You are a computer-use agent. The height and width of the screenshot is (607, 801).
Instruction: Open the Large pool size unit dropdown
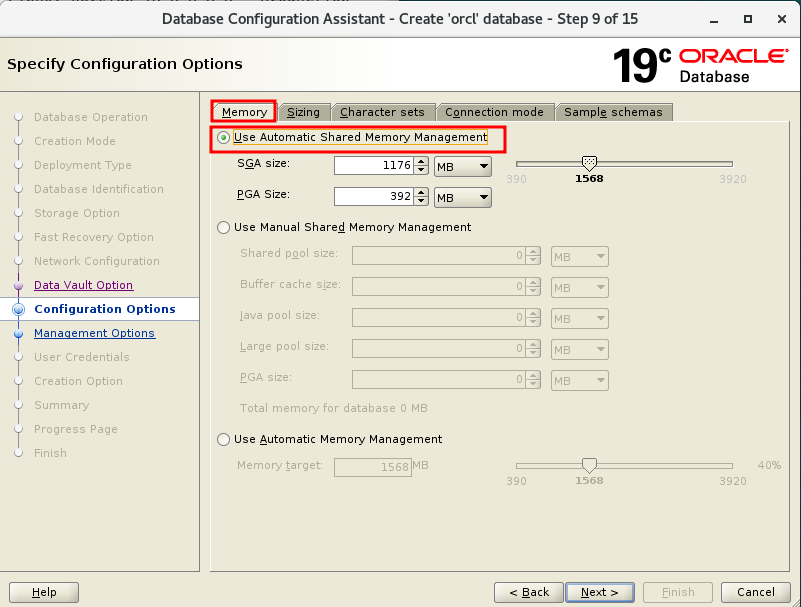[579, 350]
